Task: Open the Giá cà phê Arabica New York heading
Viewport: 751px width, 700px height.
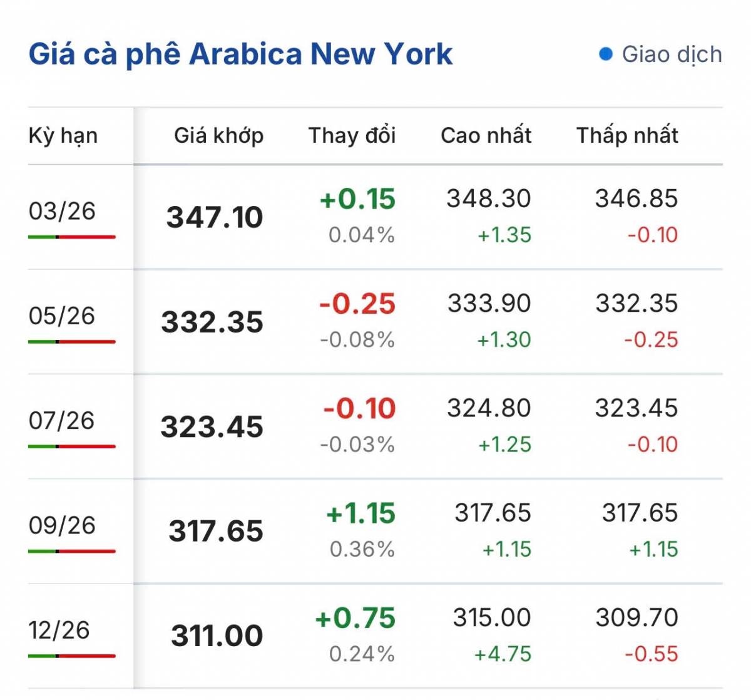Action: tap(240, 54)
